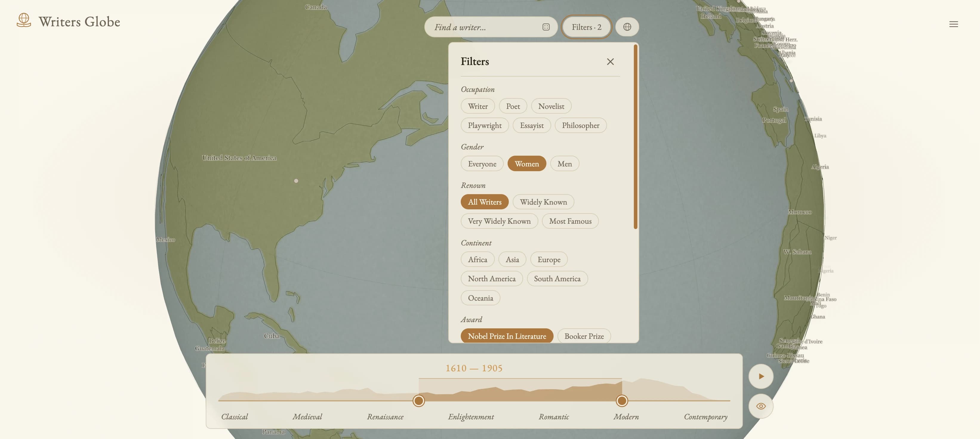Click the Ghana map label
Screen dimensions: 980x439
818,317
